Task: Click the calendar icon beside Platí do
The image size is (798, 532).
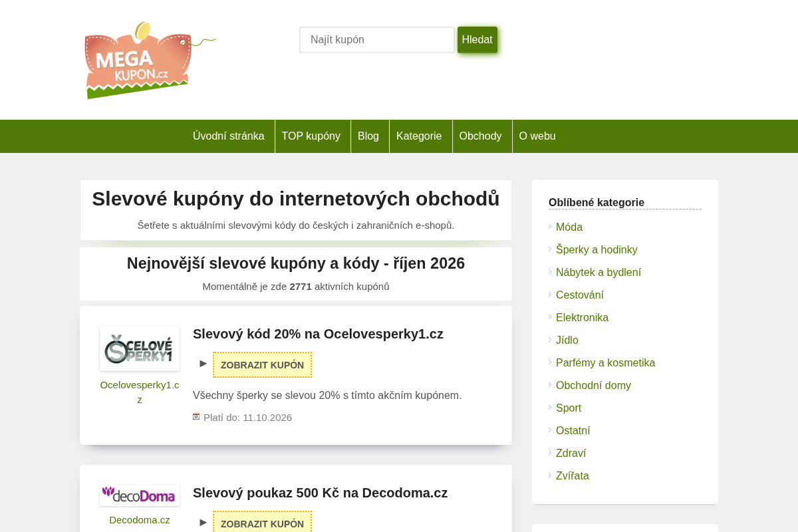Action: pyautogui.click(x=196, y=416)
